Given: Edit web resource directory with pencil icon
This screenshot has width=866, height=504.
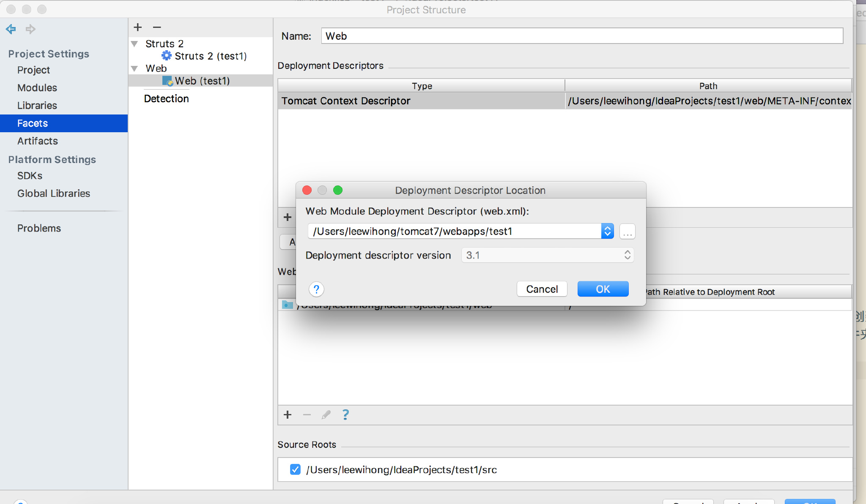Looking at the screenshot, I should [x=326, y=415].
